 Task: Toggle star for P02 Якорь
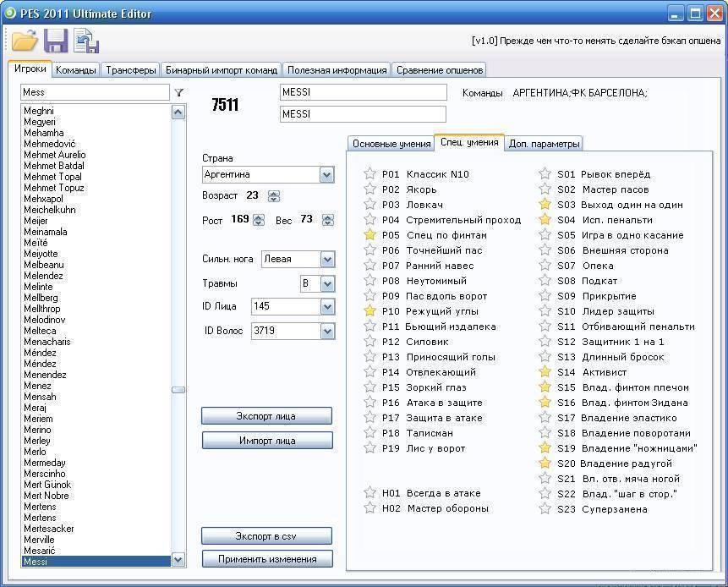click(369, 189)
